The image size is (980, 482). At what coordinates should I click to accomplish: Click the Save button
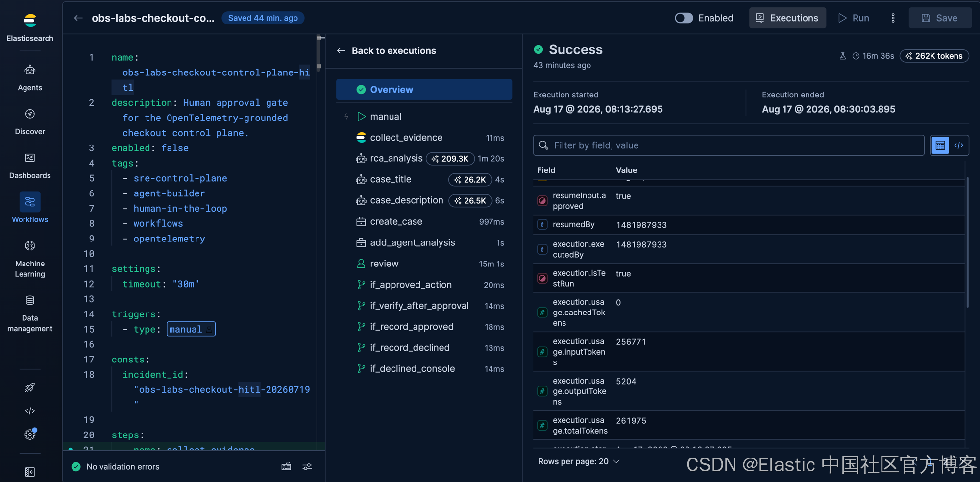tap(940, 18)
